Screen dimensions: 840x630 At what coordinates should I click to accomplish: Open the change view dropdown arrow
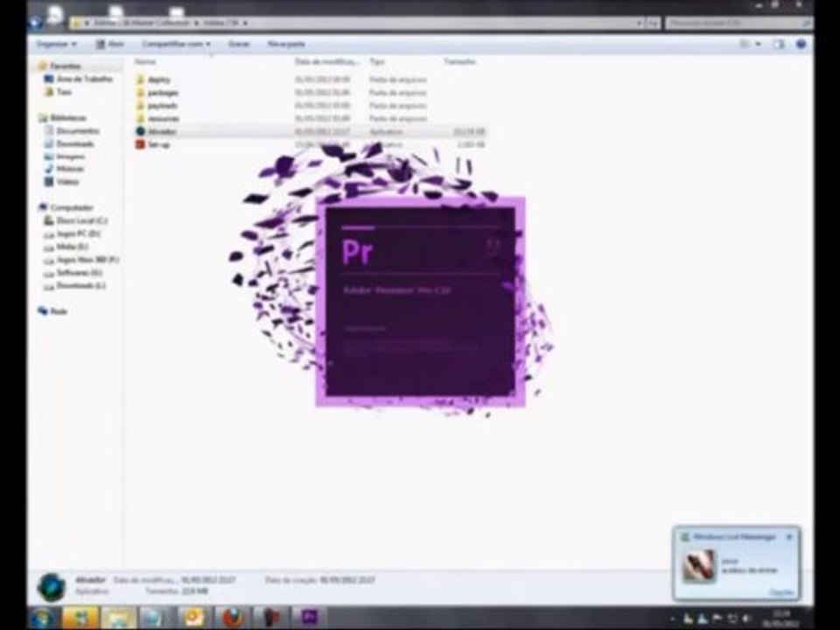(x=758, y=44)
